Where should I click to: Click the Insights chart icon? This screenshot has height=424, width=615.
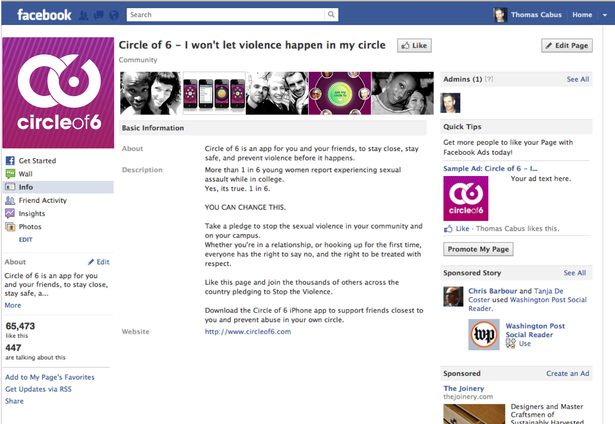click(x=10, y=213)
